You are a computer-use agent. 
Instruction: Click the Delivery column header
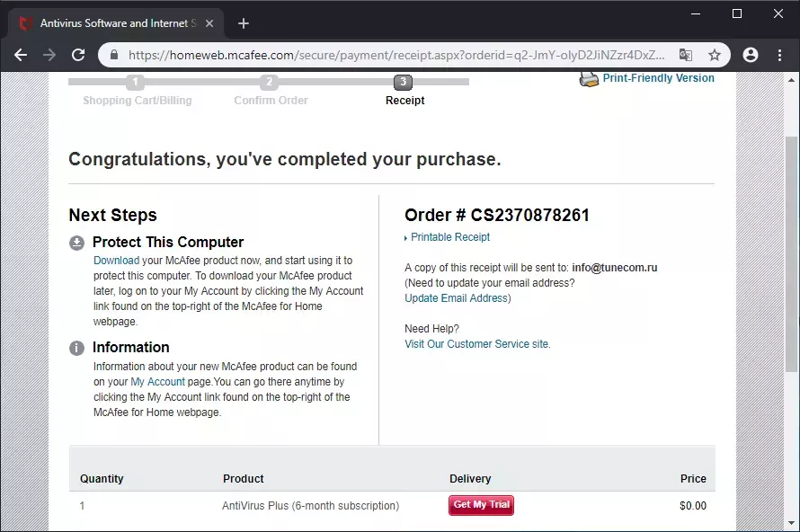[470, 478]
